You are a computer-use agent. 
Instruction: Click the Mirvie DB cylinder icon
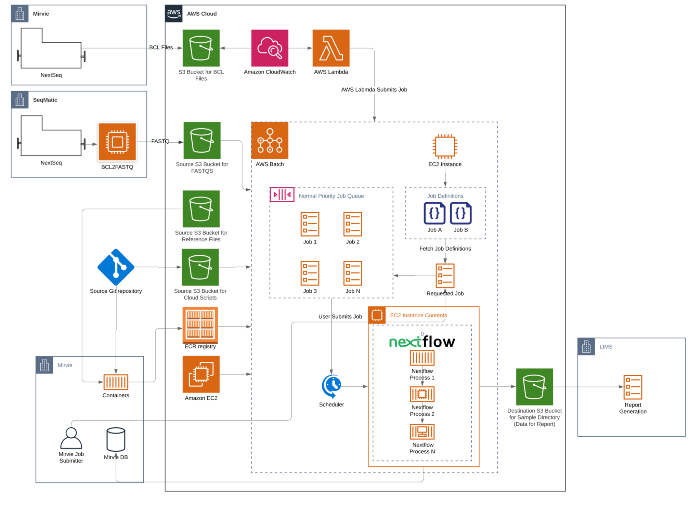pyautogui.click(x=116, y=439)
